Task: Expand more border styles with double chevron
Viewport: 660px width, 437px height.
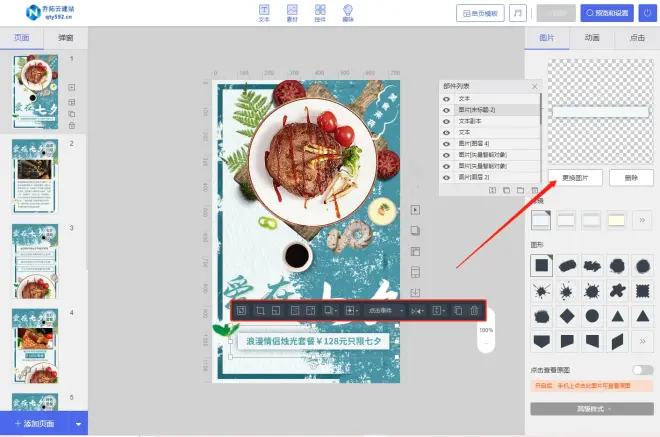Action: pos(642,219)
